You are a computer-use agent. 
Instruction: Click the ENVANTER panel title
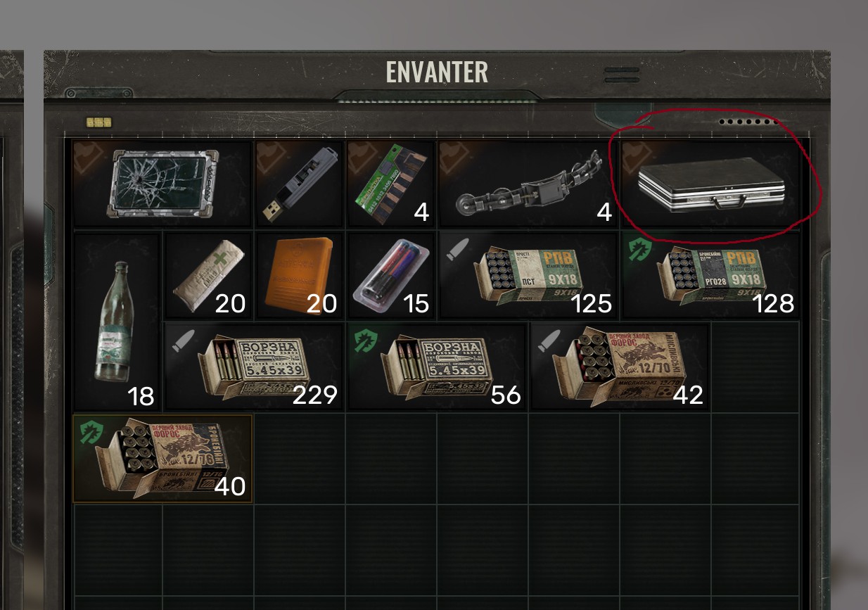click(x=437, y=72)
